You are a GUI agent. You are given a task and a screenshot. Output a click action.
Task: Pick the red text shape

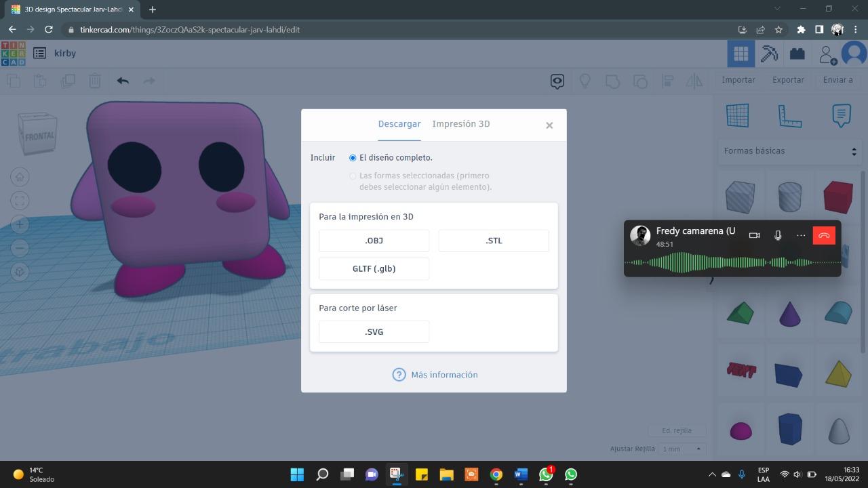pyautogui.click(x=741, y=371)
